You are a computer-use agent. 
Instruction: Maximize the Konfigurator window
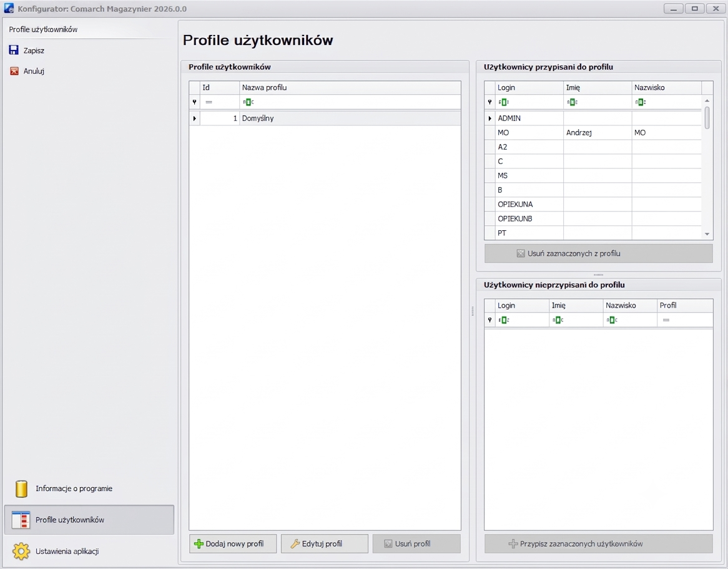click(694, 8)
